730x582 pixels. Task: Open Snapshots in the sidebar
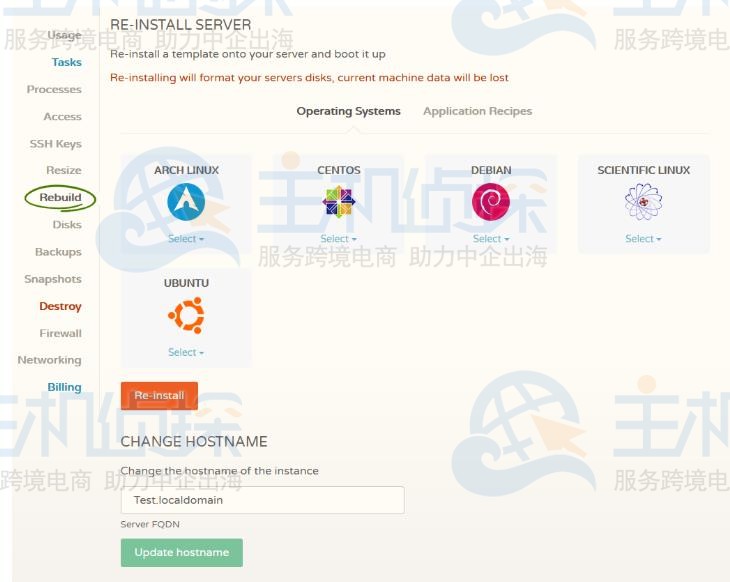pos(53,279)
